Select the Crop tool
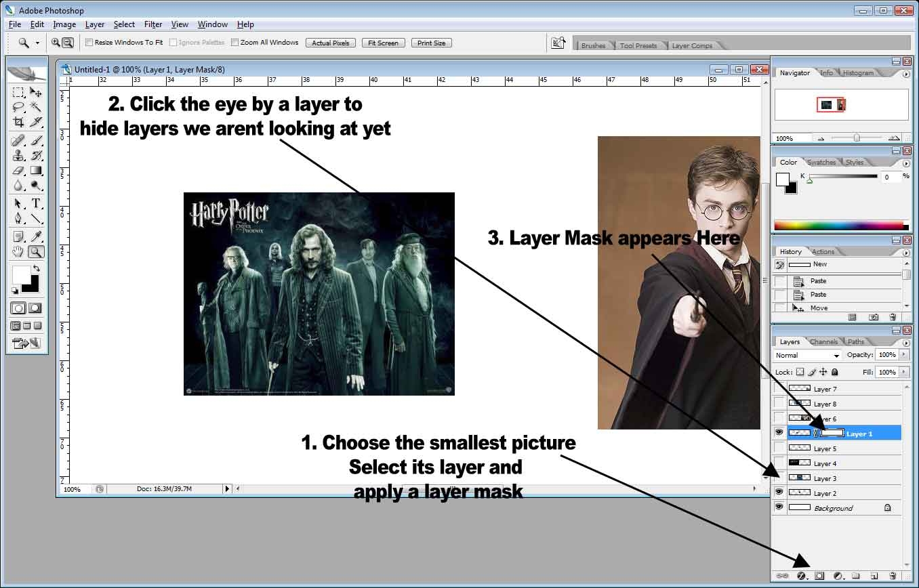 19,122
